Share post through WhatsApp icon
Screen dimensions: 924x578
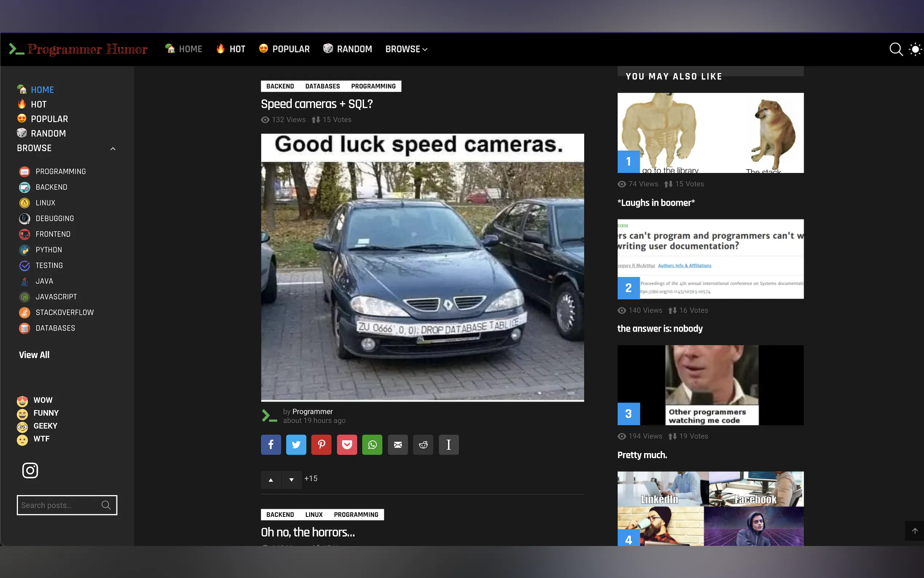point(372,444)
